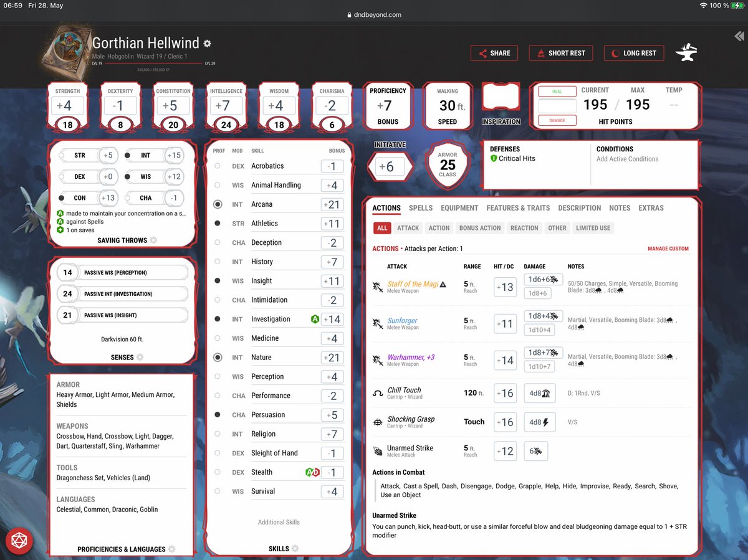
Task: Click Add Active Conditions
Action: coord(627,159)
